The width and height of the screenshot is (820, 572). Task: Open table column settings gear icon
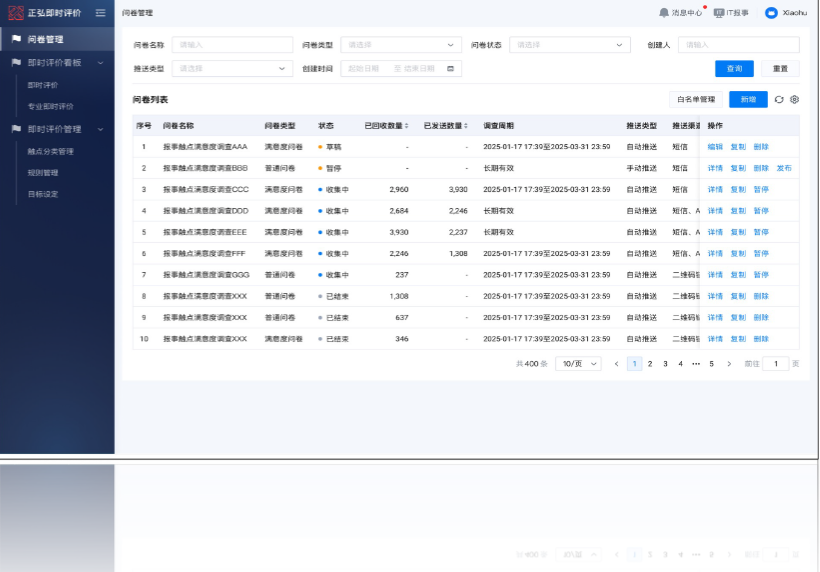[795, 100]
